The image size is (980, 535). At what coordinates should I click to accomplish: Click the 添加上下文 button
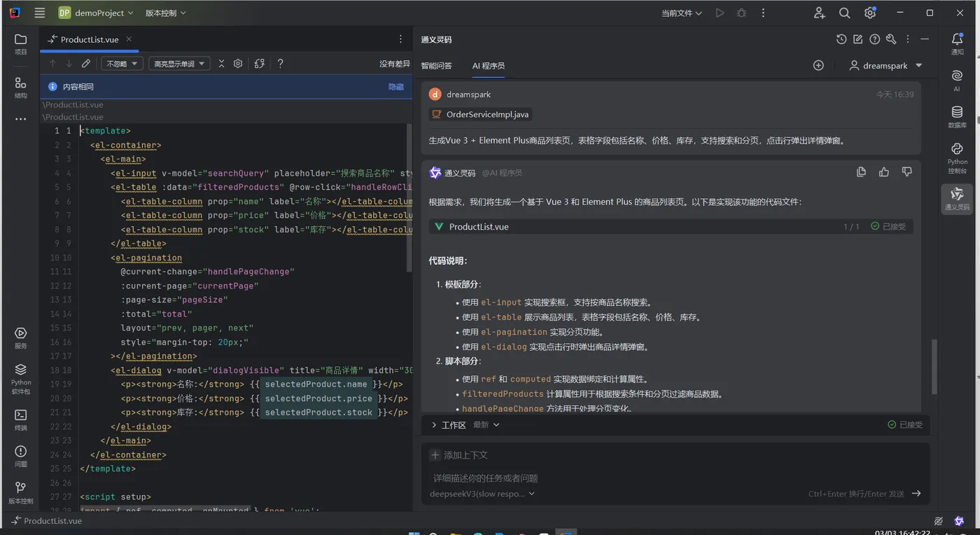[459, 455]
